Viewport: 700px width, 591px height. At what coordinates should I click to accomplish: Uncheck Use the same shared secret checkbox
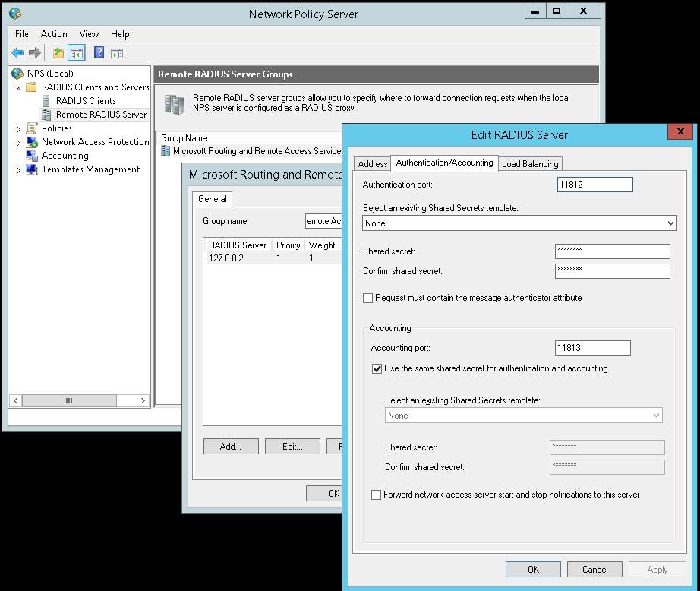(x=377, y=368)
